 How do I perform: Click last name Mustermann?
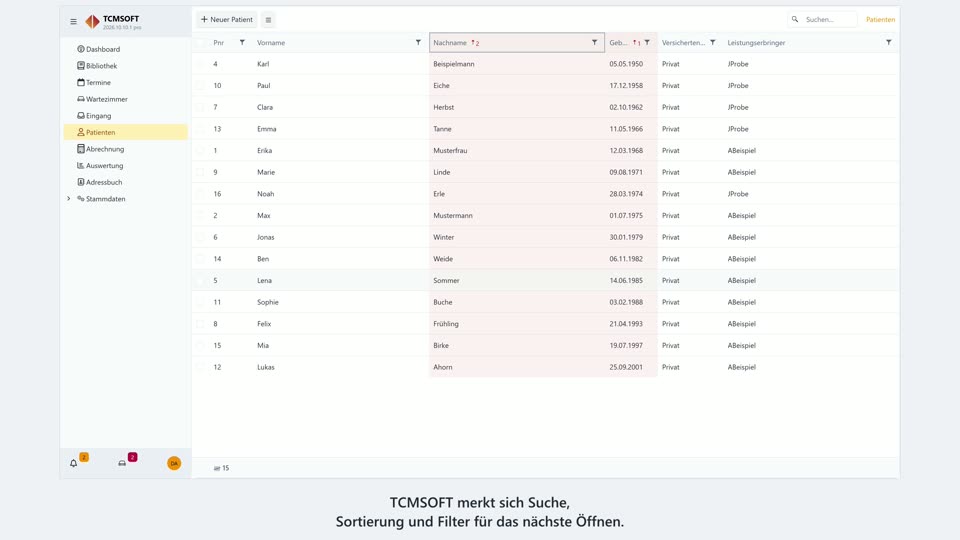click(x=452, y=216)
